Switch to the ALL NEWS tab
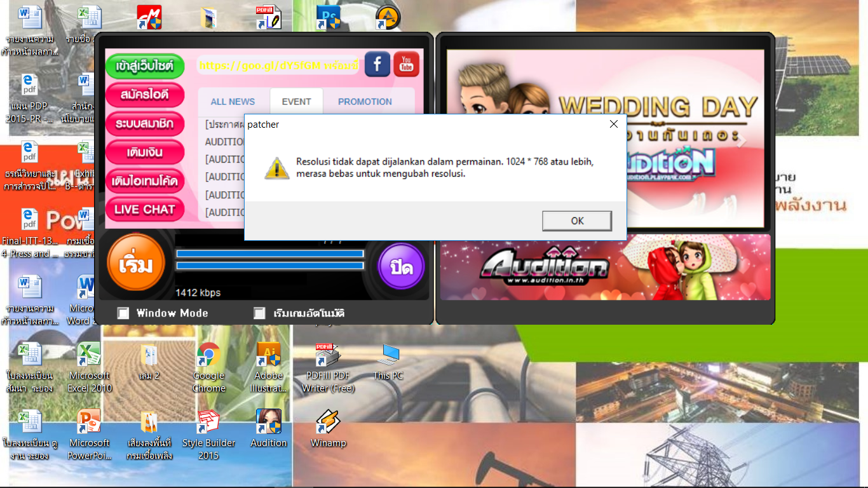This screenshot has height=488, width=868. (x=233, y=102)
